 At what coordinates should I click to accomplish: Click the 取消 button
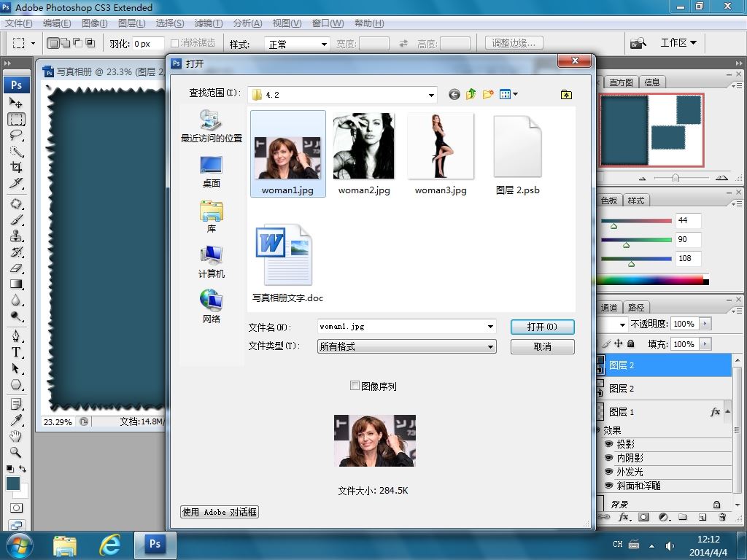click(542, 346)
